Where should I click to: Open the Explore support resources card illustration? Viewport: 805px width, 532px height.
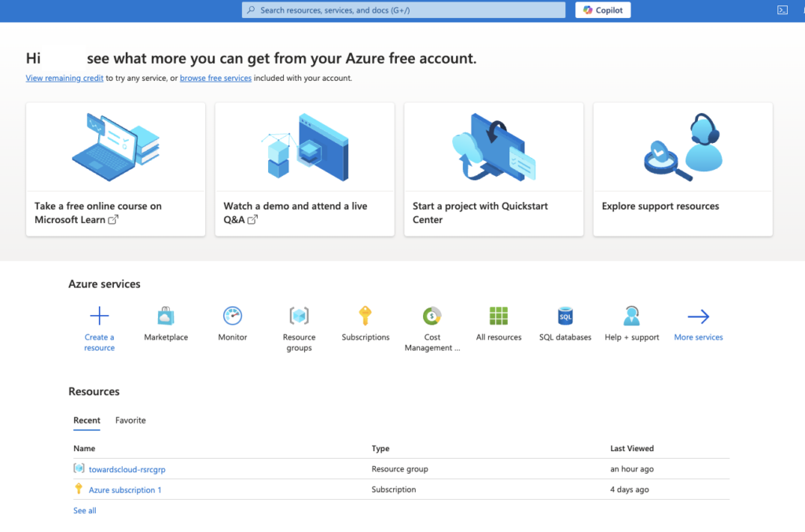(683, 147)
